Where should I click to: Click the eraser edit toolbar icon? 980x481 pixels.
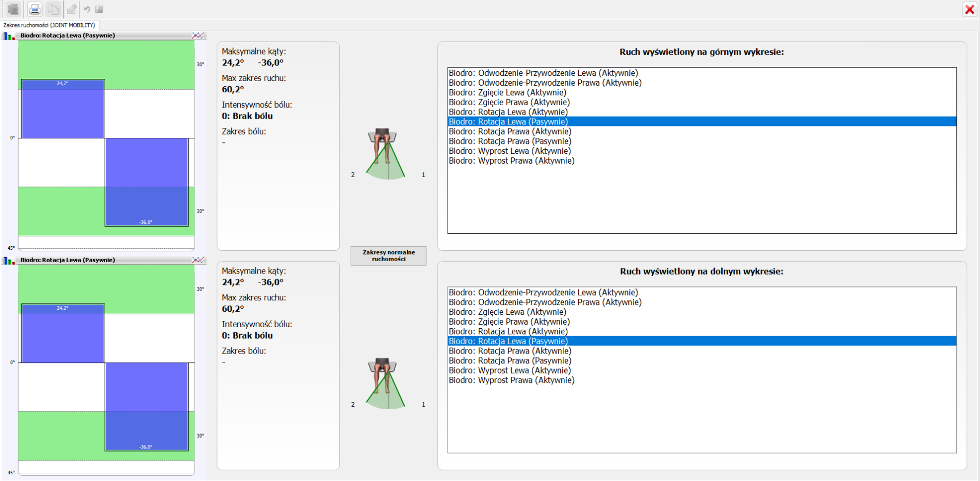point(72,9)
